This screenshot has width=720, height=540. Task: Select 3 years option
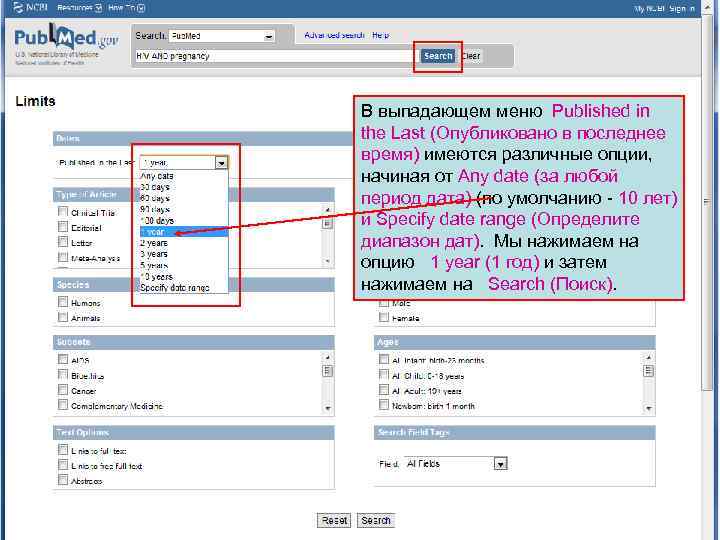tap(184, 254)
